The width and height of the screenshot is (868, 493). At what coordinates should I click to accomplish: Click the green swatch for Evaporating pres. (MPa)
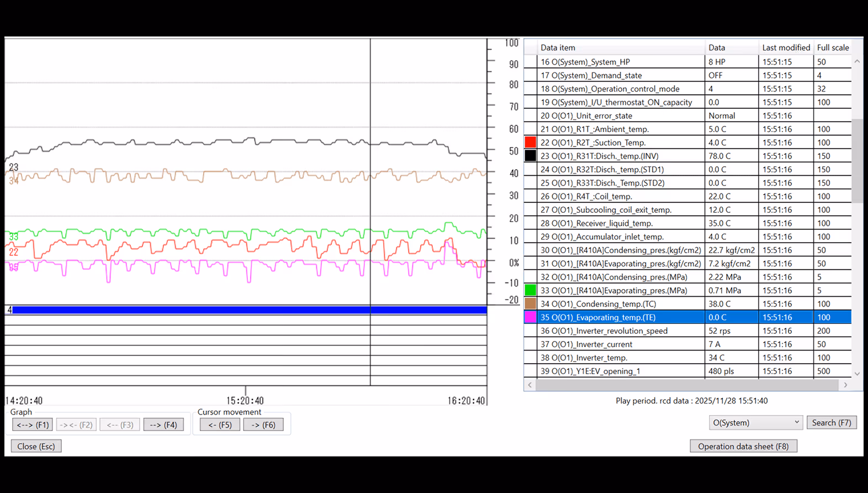tap(530, 290)
